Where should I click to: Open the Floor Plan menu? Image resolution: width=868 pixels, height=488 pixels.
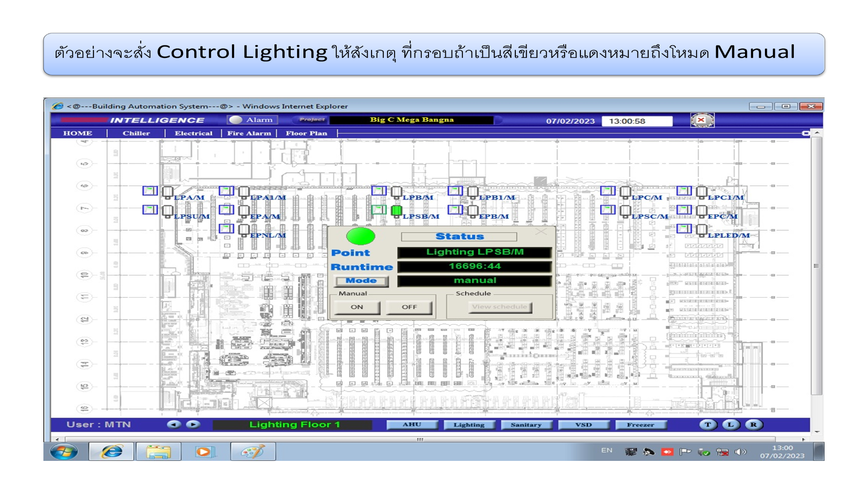point(306,133)
